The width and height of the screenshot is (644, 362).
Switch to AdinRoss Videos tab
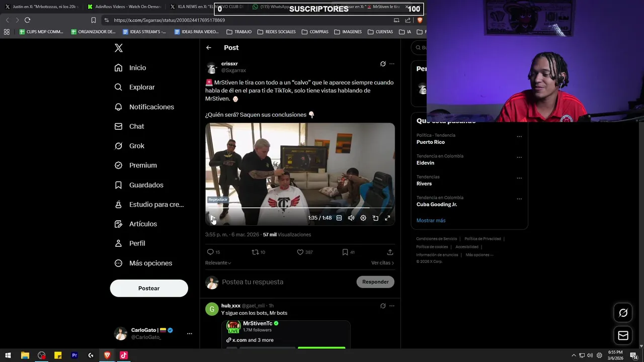pos(124,7)
